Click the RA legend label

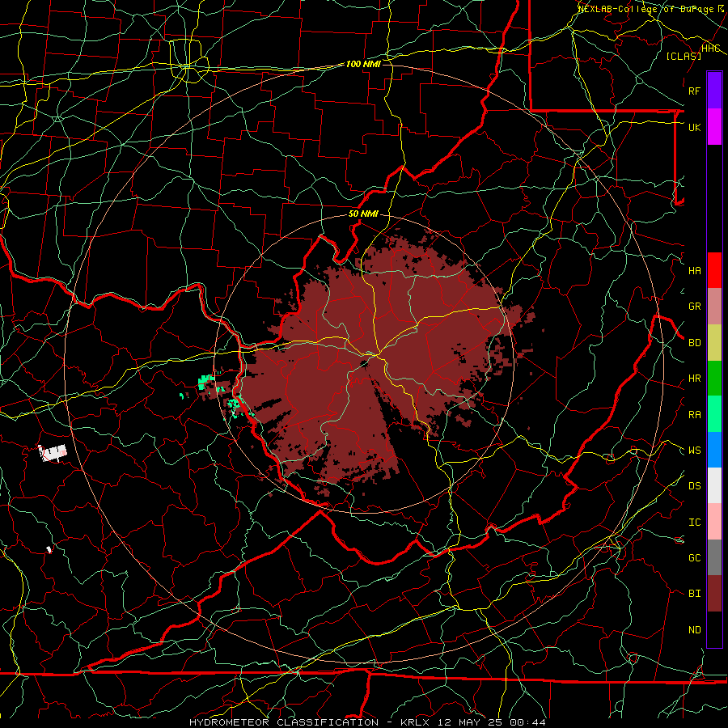coord(694,415)
